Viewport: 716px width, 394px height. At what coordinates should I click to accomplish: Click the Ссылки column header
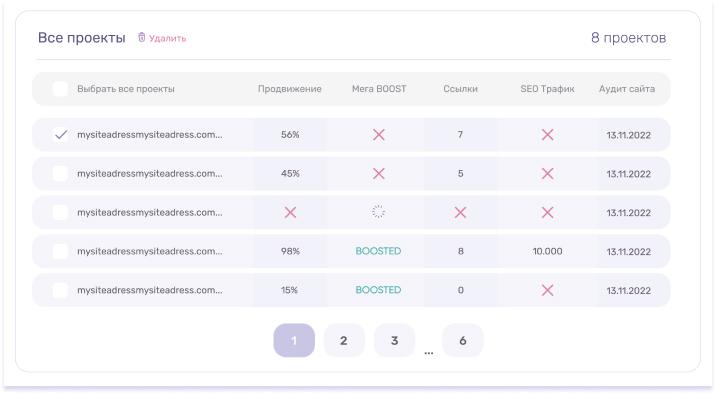(460, 89)
